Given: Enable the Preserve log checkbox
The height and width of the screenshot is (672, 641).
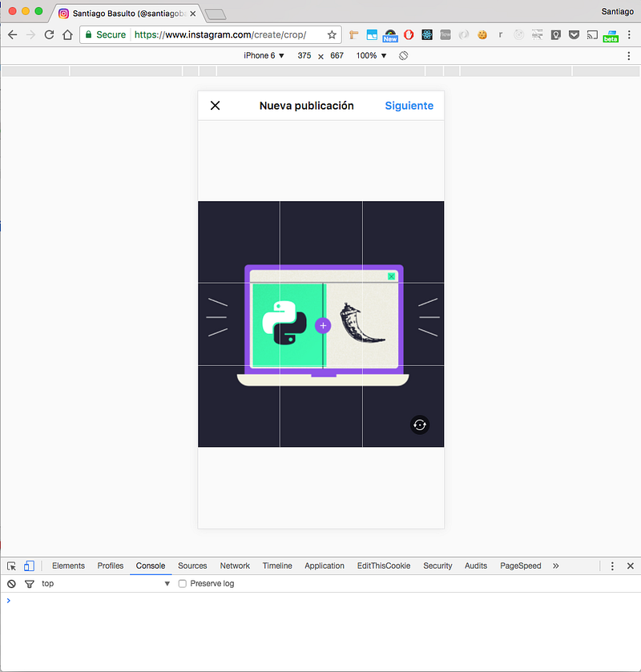Looking at the screenshot, I should pyautogui.click(x=183, y=584).
